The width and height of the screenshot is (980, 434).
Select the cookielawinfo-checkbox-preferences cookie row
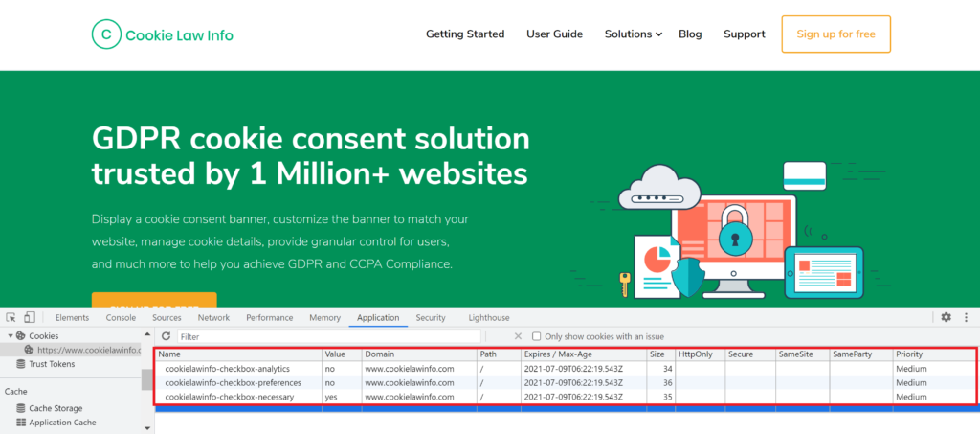point(565,382)
